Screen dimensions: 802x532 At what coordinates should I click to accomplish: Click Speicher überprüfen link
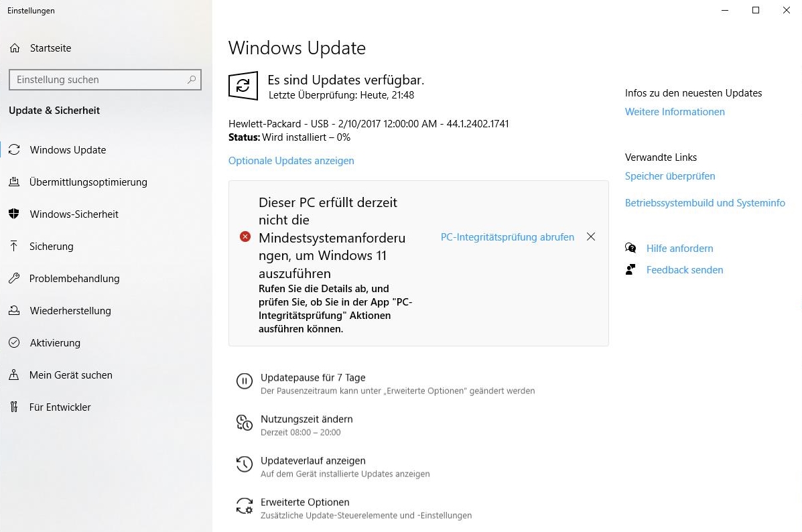point(670,176)
